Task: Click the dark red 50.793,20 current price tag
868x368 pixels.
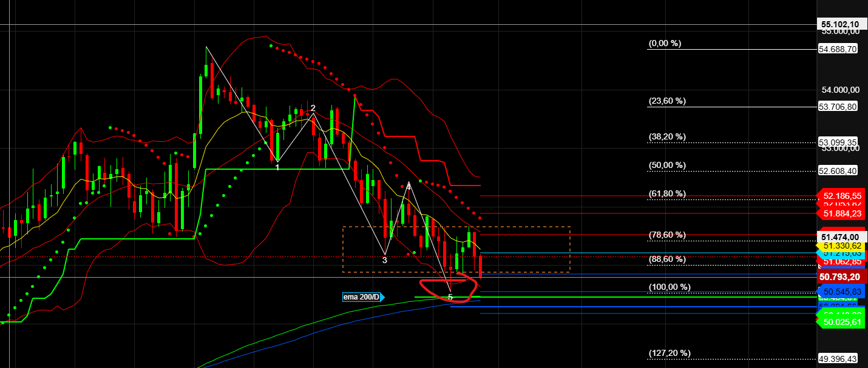Action: [841, 277]
